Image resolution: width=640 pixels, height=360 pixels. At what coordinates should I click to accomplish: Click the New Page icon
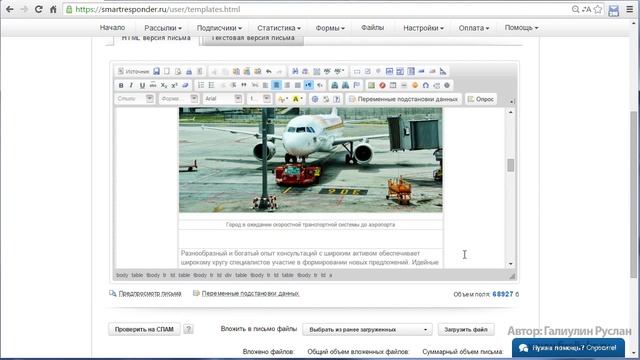click(167, 71)
